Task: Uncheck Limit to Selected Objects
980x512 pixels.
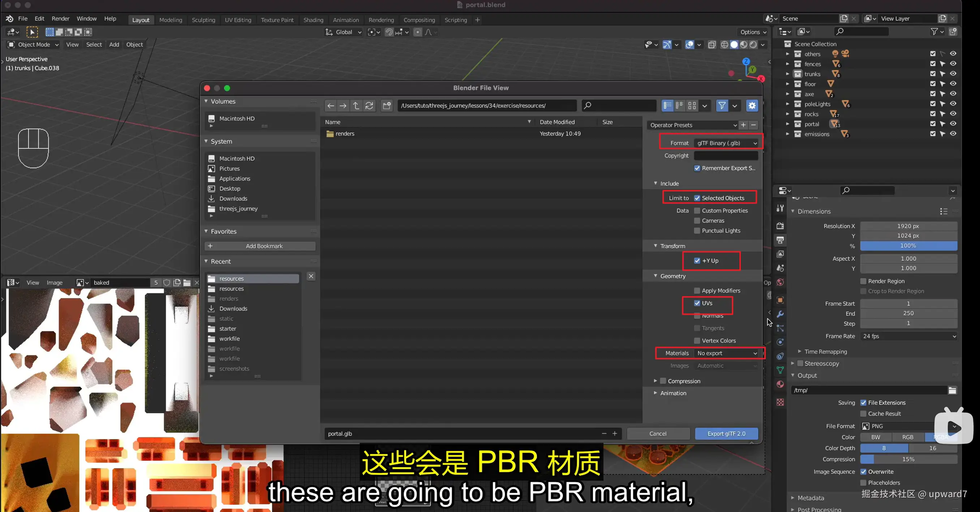Action: [697, 198]
